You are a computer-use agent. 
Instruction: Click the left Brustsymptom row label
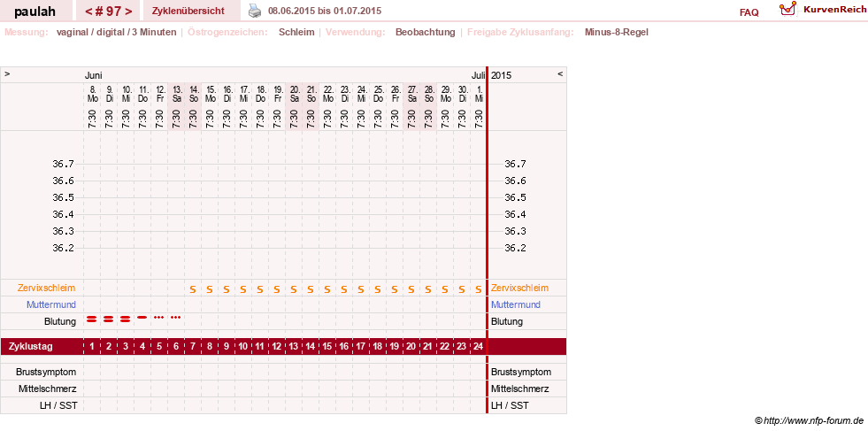point(46,372)
